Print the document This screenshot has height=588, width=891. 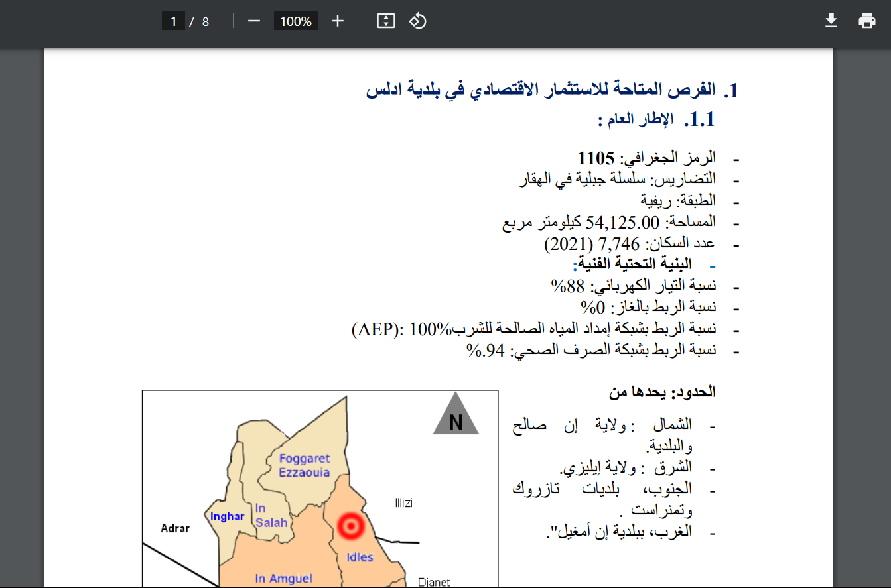(x=867, y=21)
